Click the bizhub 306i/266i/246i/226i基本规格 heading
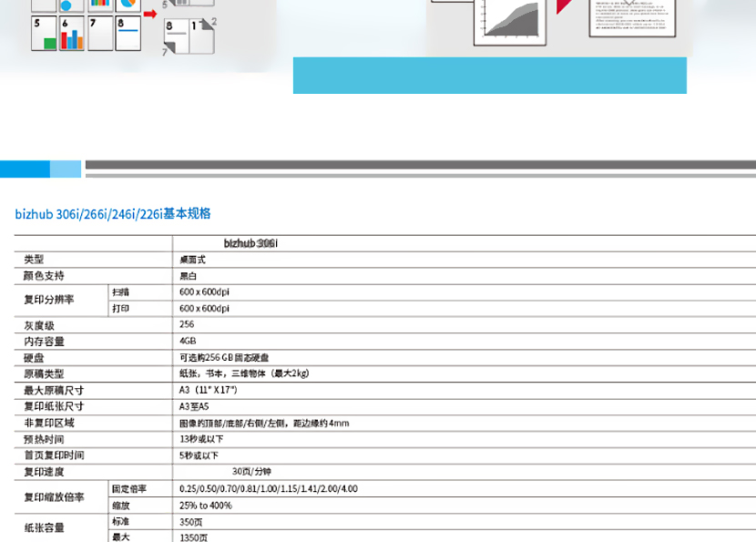The width and height of the screenshot is (756, 542). [113, 214]
